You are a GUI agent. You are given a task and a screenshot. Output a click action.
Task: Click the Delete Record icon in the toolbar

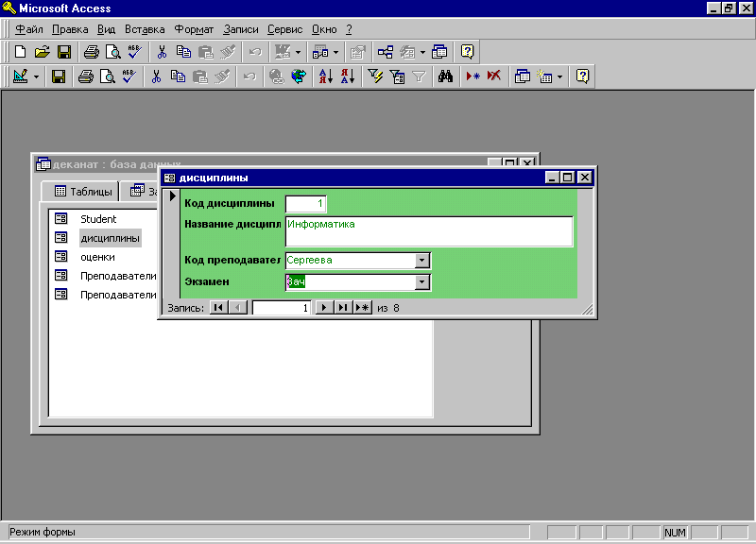[494, 76]
